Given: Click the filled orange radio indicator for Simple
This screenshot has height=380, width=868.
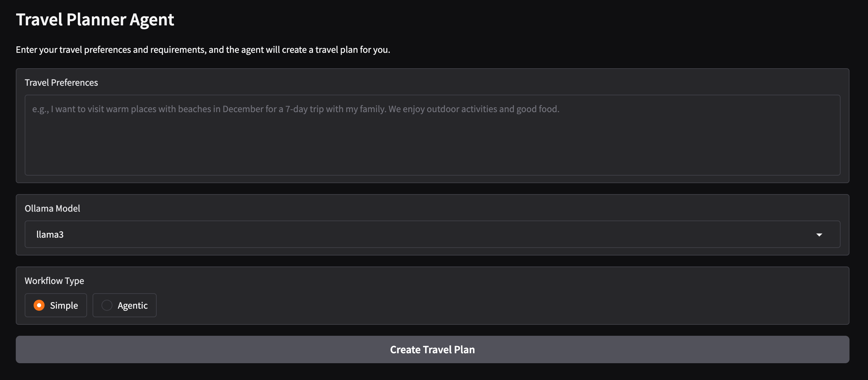Looking at the screenshot, I should 39,305.
